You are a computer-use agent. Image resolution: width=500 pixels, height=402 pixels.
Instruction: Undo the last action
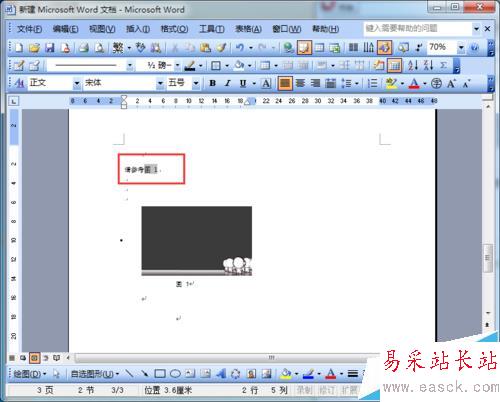[240, 48]
